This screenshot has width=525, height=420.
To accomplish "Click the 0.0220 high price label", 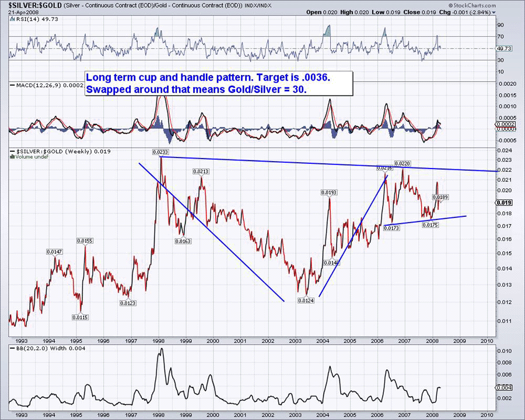I will pyautogui.click(x=401, y=164).
